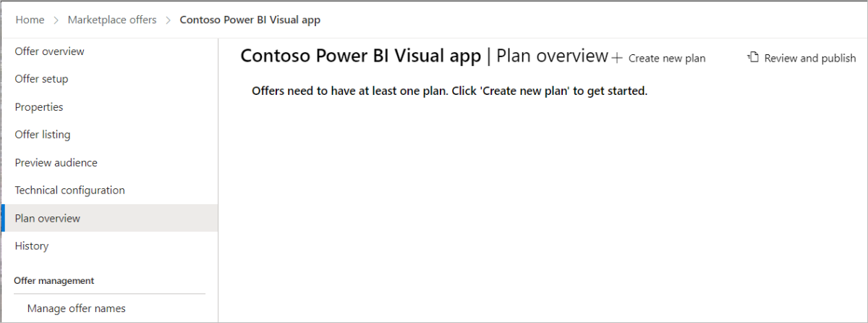Go to Offer listing section
Screen dimensions: 868x323
pos(109,135)
